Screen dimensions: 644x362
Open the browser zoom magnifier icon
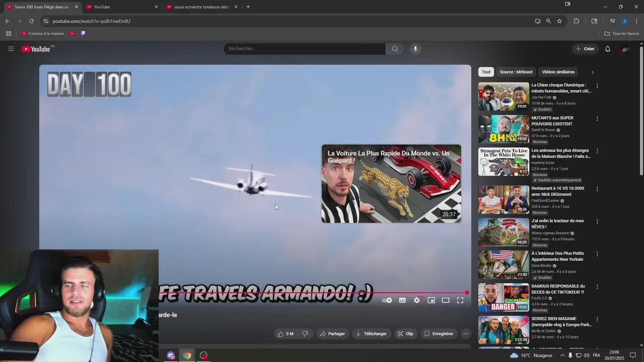coord(548,21)
